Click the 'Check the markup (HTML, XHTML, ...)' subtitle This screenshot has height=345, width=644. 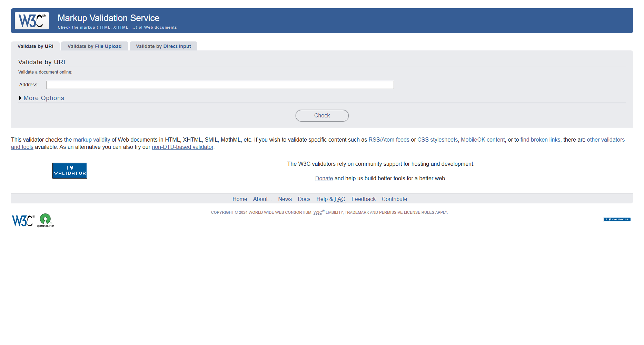(x=117, y=28)
